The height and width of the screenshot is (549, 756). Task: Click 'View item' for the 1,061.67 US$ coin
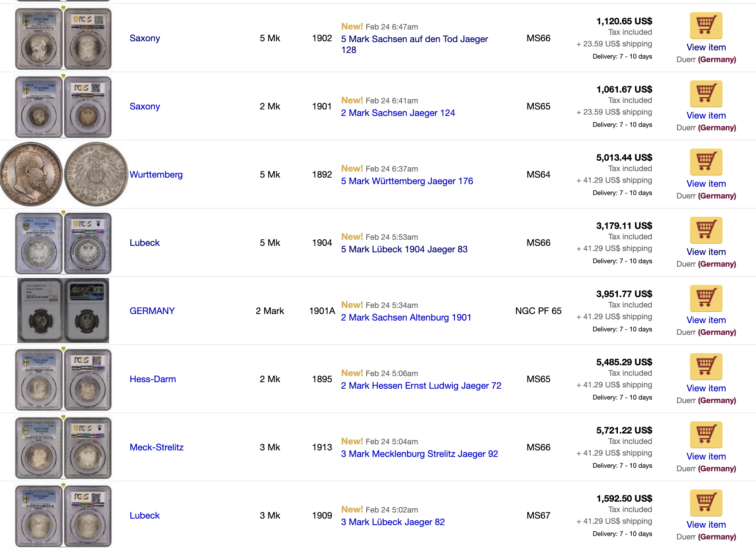[706, 116]
